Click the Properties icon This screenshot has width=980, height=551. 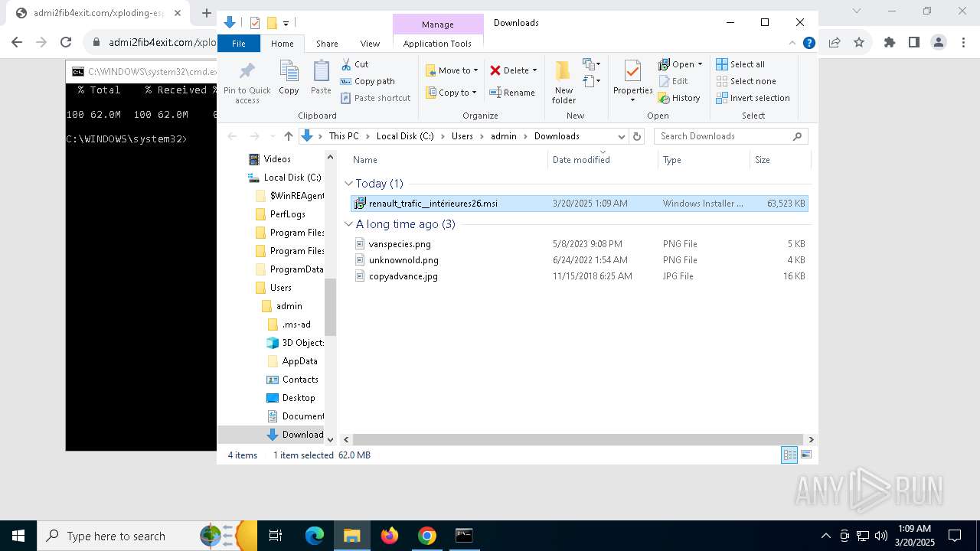tap(632, 73)
